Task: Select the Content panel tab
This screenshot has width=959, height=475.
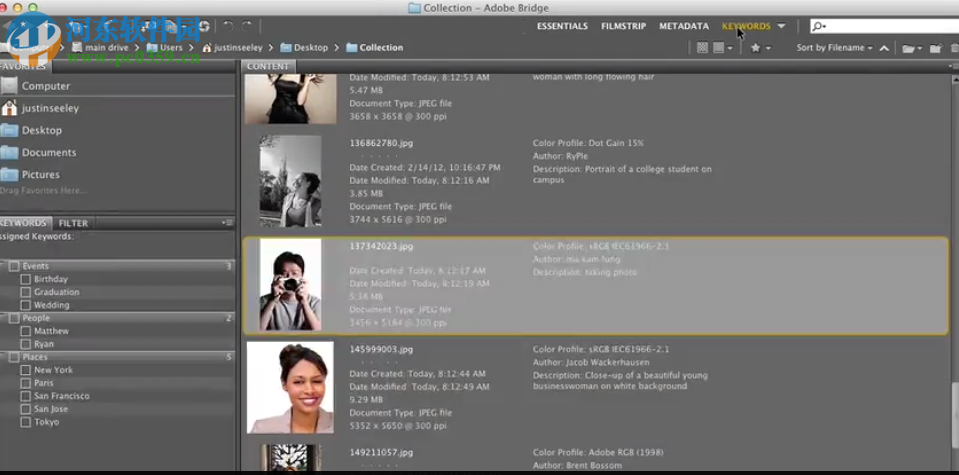Action: [268, 66]
